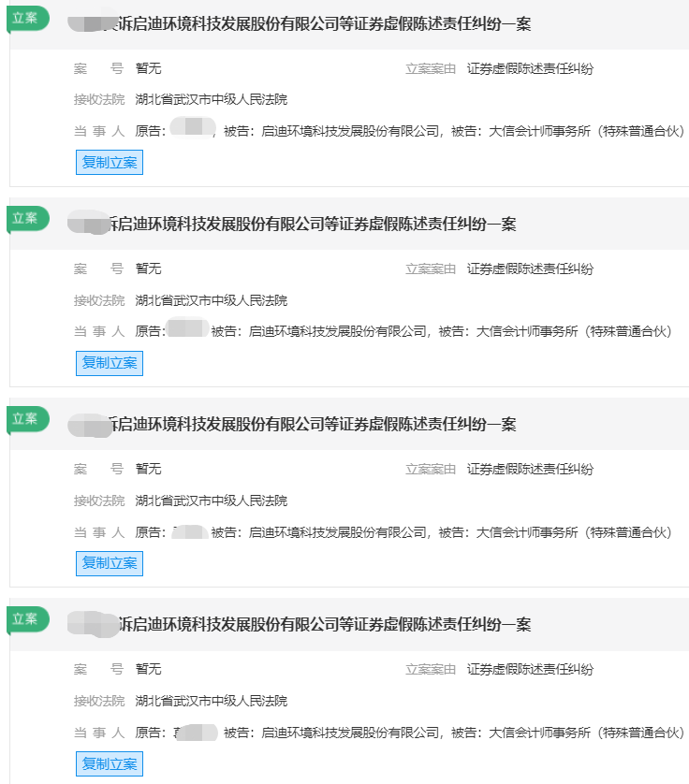Click 湖北省武汉市中级人民法院 in the fourth card
The image size is (689, 784).
tap(212, 701)
